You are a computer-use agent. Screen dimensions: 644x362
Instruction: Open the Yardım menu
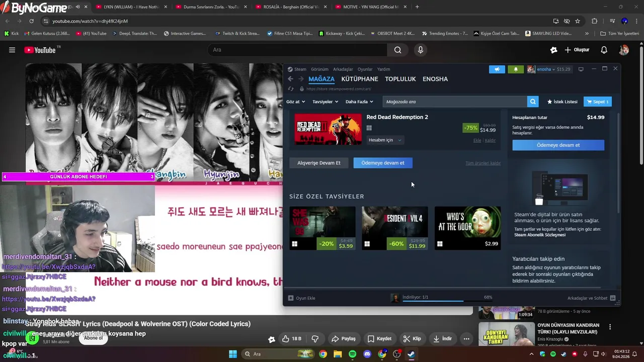pos(383,69)
